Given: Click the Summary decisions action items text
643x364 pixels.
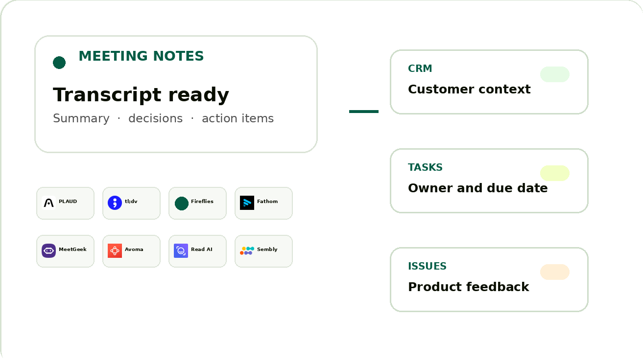Looking at the screenshot, I should (x=163, y=119).
